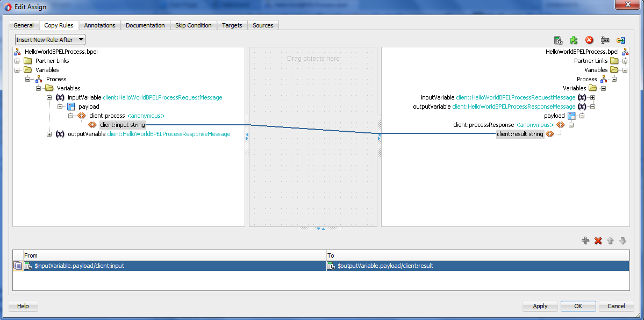Switch to the Skip Condition tab
644x320 pixels.
pyautogui.click(x=194, y=25)
